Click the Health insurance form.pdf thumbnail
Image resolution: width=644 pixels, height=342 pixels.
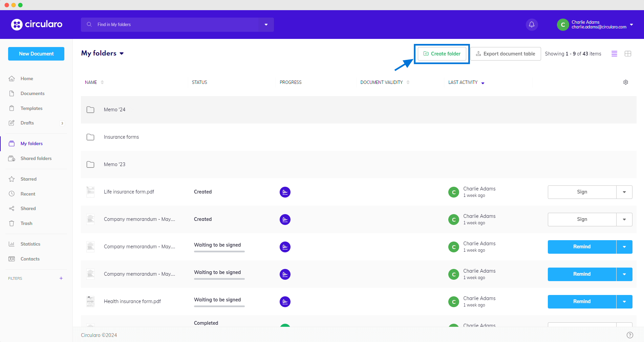pos(90,301)
